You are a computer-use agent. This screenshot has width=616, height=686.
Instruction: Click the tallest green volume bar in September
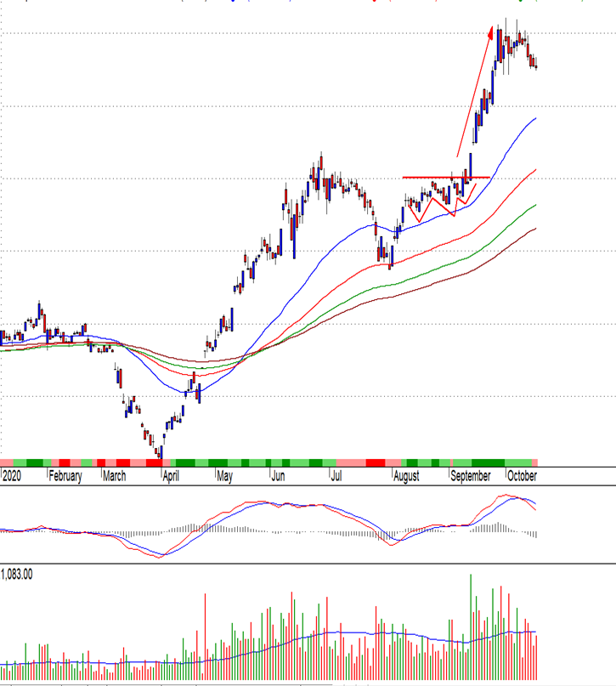click(471, 627)
